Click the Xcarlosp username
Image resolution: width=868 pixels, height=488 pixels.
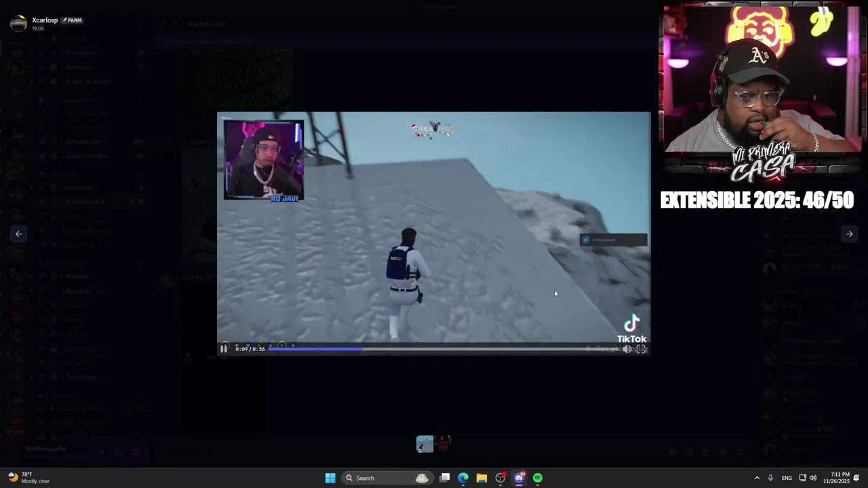45,20
